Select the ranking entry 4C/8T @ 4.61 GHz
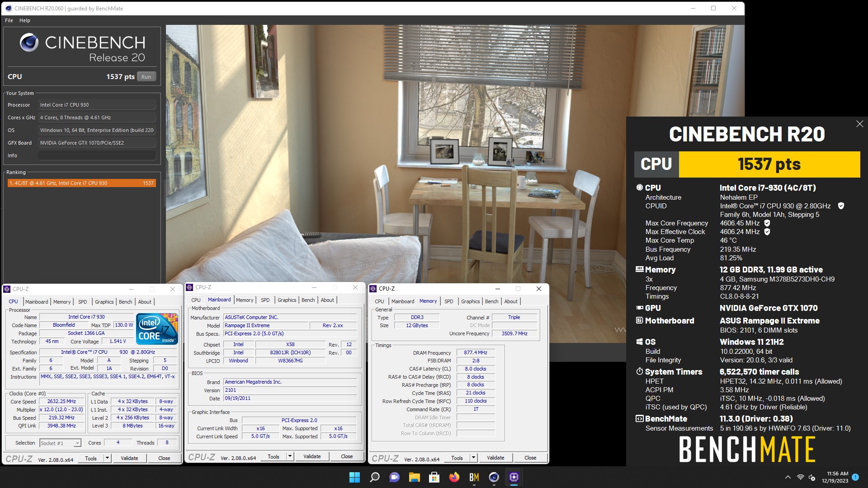 pos(82,183)
